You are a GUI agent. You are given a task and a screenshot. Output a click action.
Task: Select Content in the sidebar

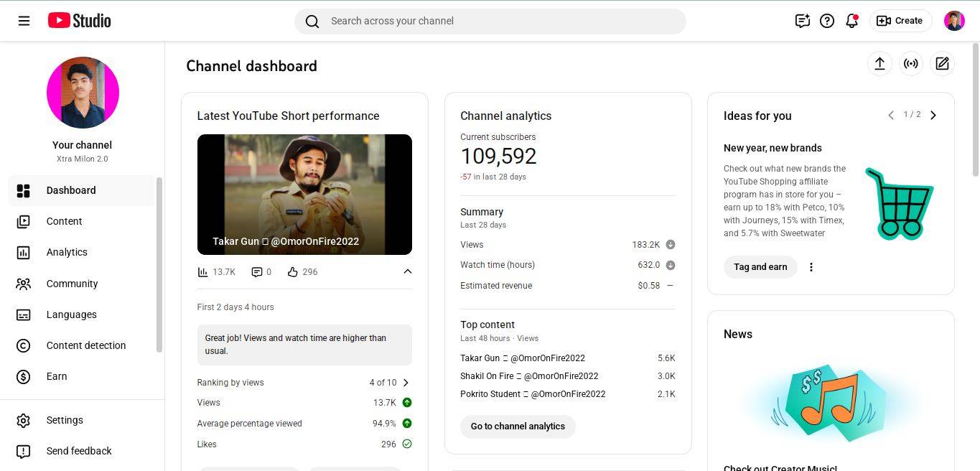pos(65,221)
